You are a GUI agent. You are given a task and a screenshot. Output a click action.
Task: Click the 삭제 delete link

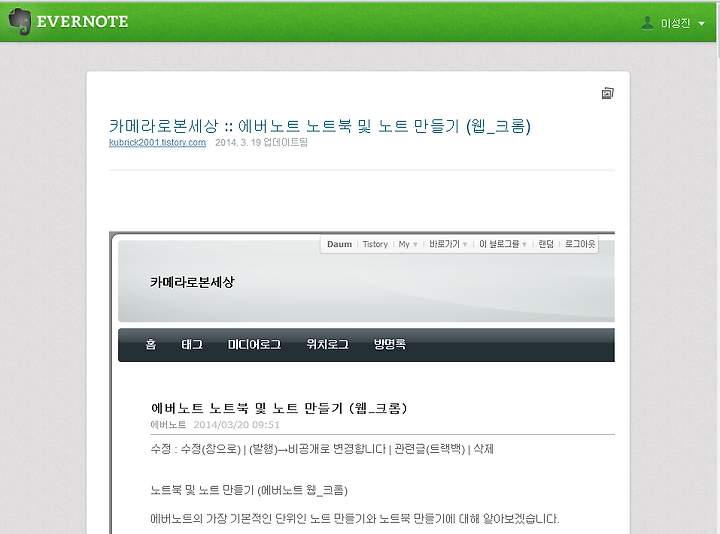(484, 449)
